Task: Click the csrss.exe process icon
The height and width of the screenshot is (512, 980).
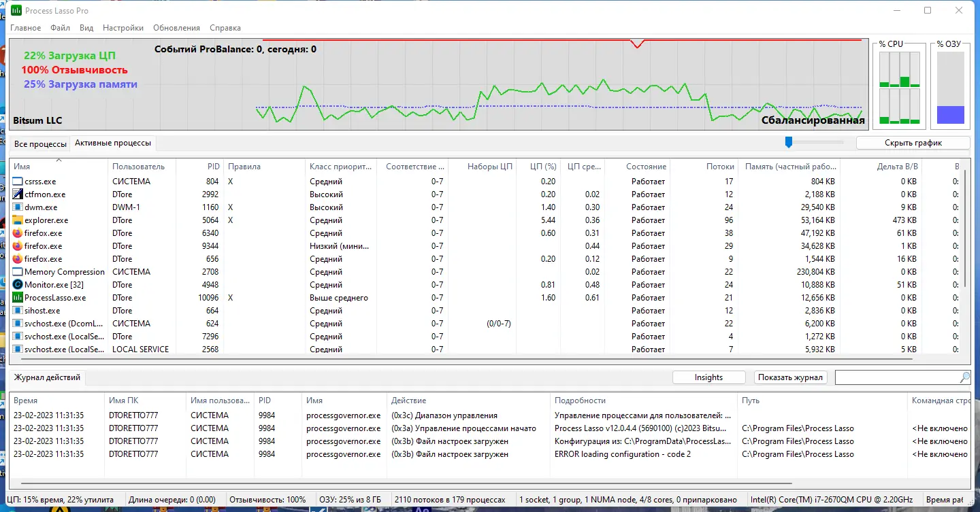Action: click(18, 182)
